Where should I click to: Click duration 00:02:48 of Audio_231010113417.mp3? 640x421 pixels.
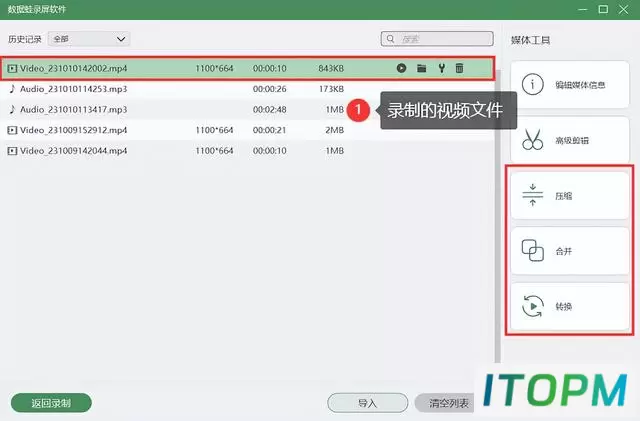point(269,109)
